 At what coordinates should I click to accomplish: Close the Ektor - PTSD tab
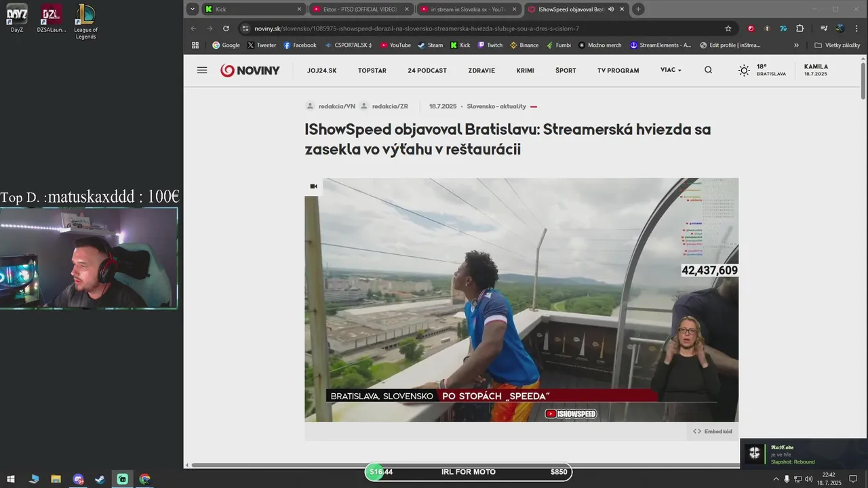(x=406, y=9)
